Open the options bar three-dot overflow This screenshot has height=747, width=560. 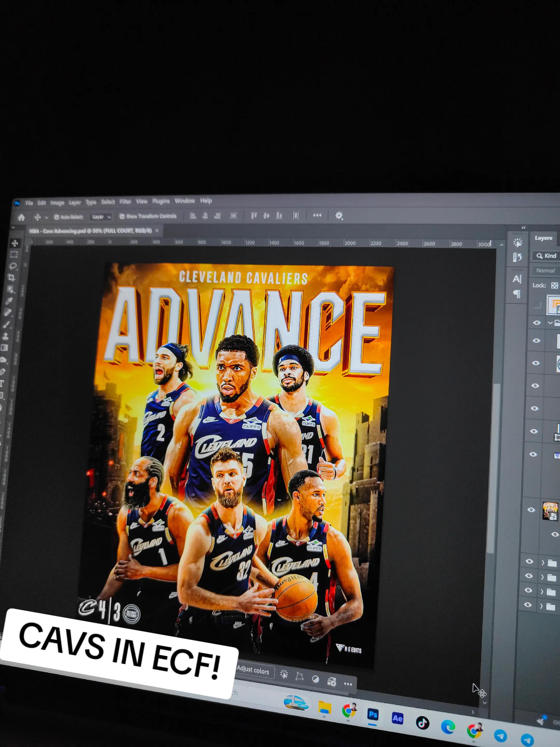point(317,215)
